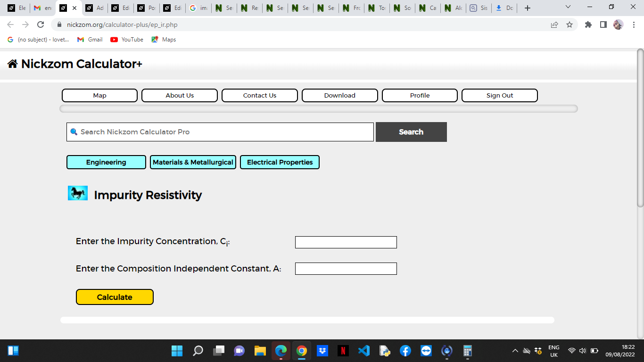The image size is (644, 362).
Task: Open a new tab with the plus button
Action: pyautogui.click(x=528, y=8)
